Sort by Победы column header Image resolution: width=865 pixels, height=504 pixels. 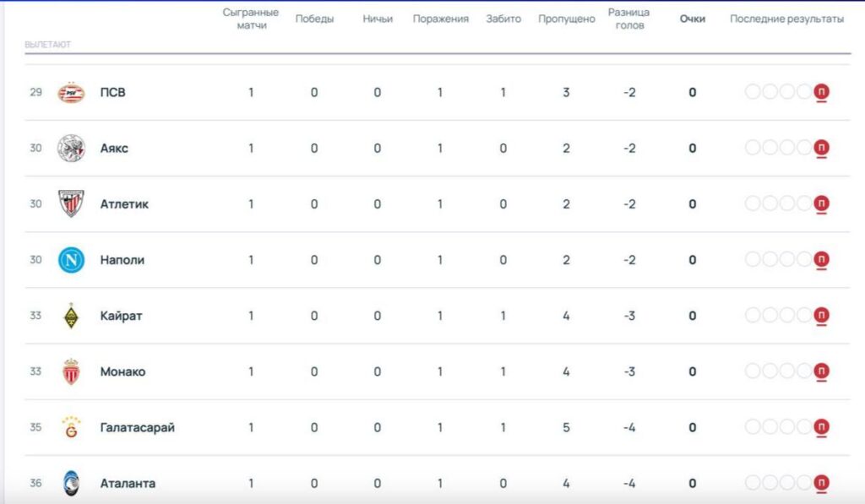point(314,19)
